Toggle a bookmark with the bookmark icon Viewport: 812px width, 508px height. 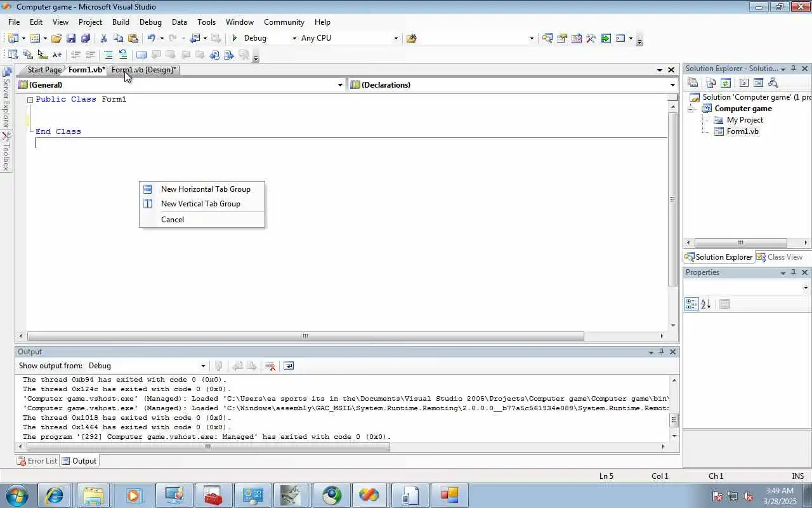pyautogui.click(x=141, y=55)
